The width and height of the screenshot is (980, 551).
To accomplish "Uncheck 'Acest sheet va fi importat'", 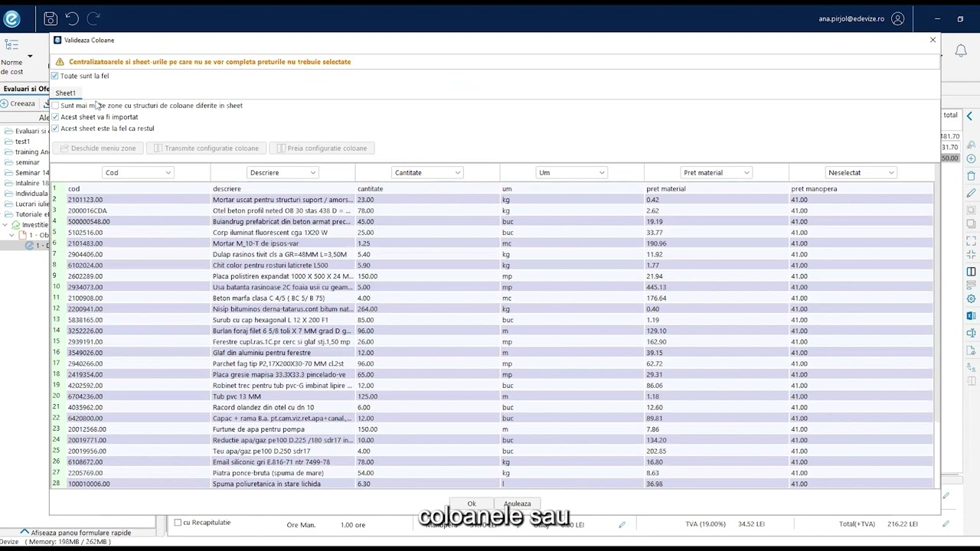I will pos(55,117).
